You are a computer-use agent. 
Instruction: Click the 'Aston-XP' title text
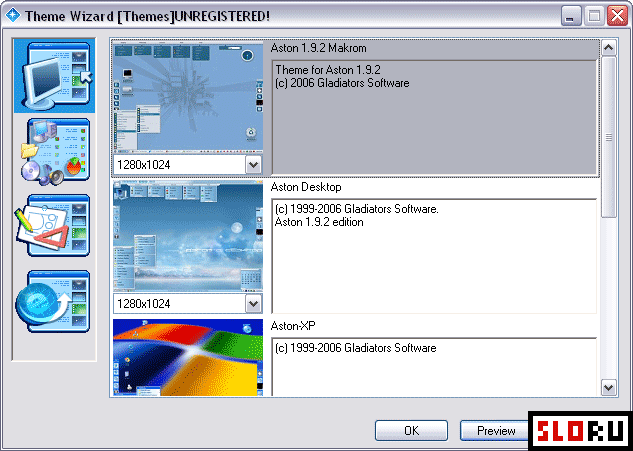293,326
